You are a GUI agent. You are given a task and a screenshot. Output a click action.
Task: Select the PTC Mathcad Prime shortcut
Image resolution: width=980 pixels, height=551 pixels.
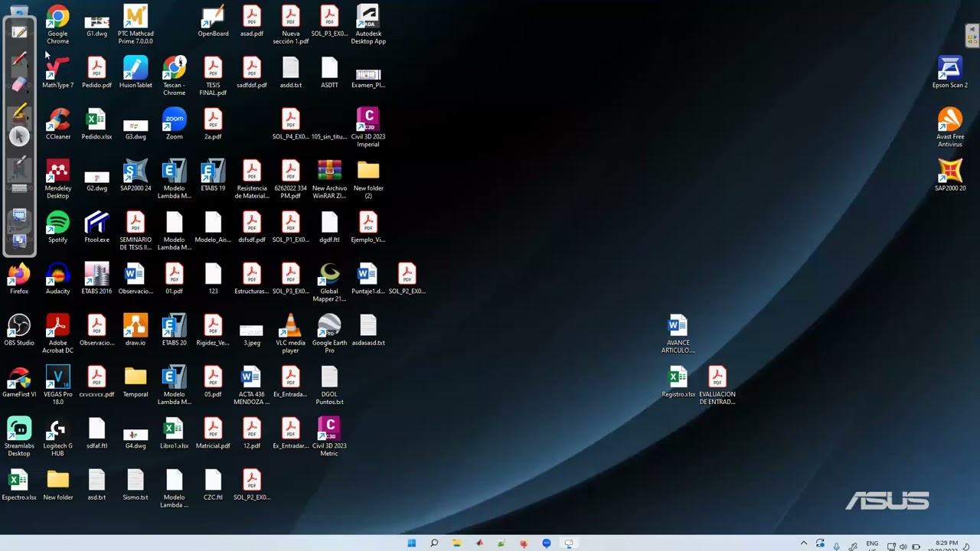[136, 24]
